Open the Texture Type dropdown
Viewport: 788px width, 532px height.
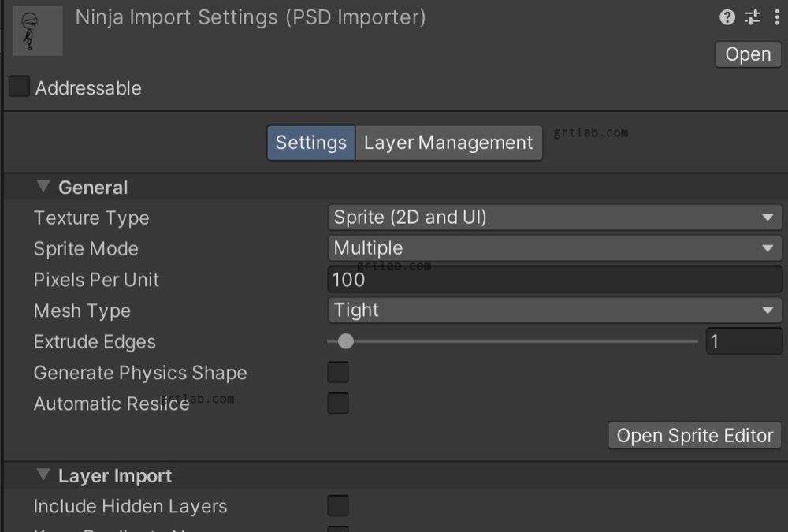(555, 217)
